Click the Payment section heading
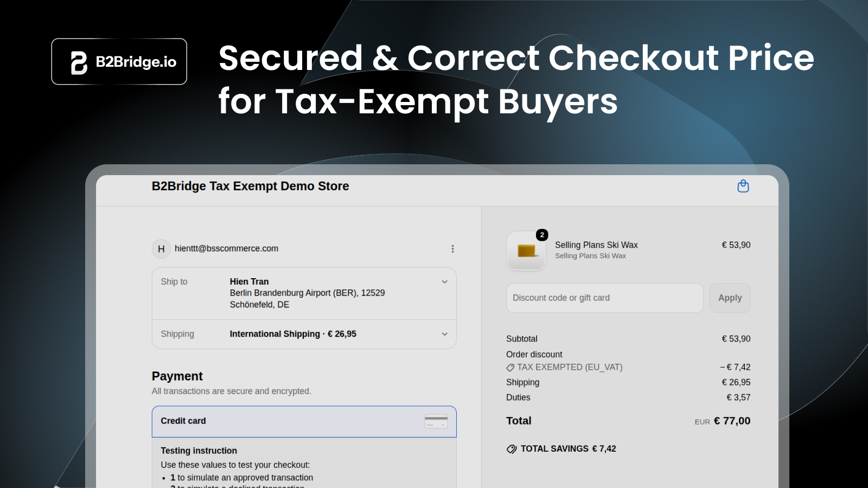Screen dimensions: 868x488 point(177,376)
